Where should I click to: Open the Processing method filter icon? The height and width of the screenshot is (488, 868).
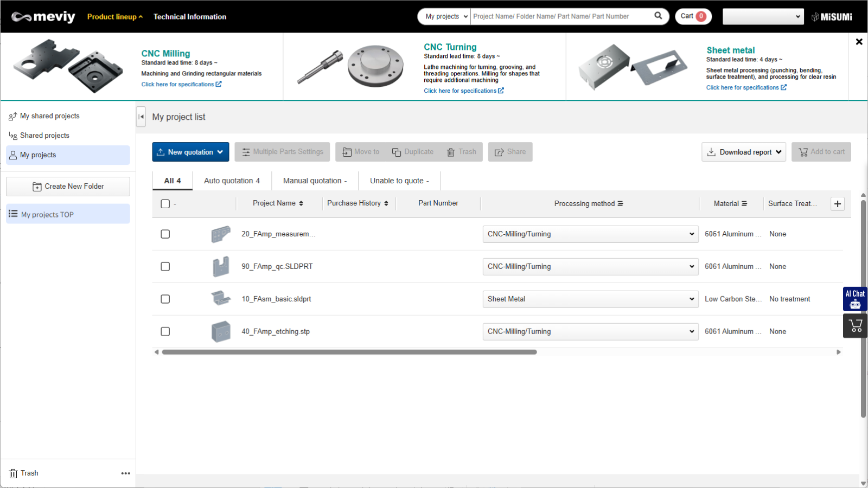click(620, 204)
